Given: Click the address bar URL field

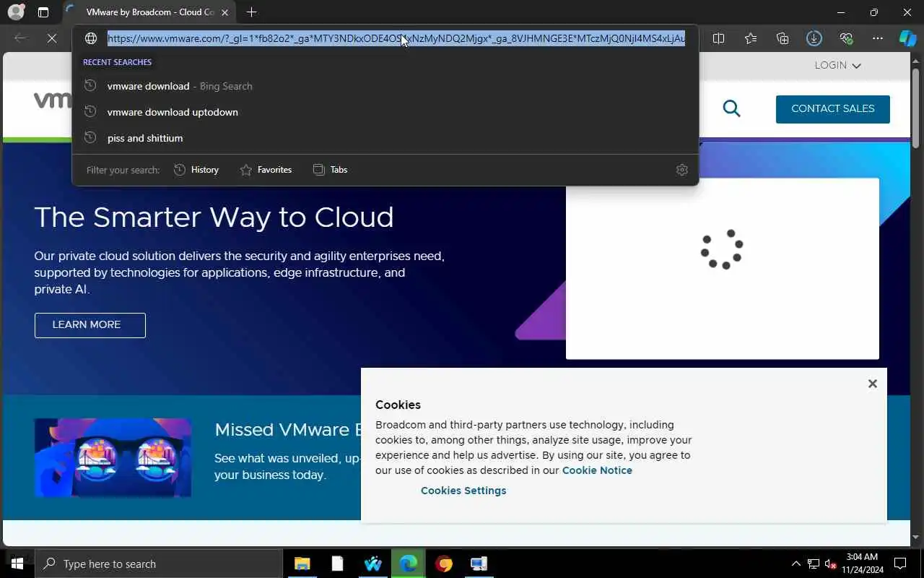Looking at the screenshot, I should coord(396,38).
